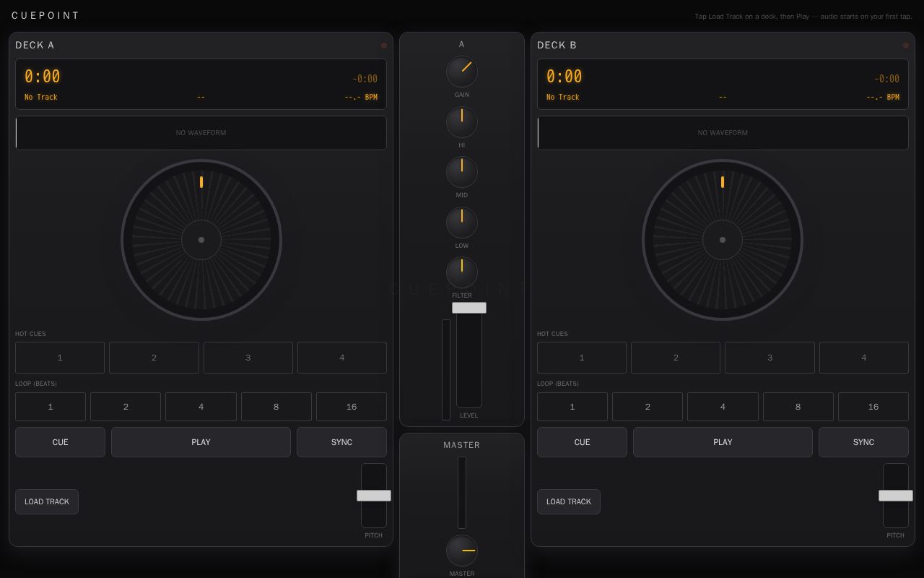Activate SYNC on Deck B
Image resolution: width=924 pixels, height=578 pixels.
[x=863, y=442]
